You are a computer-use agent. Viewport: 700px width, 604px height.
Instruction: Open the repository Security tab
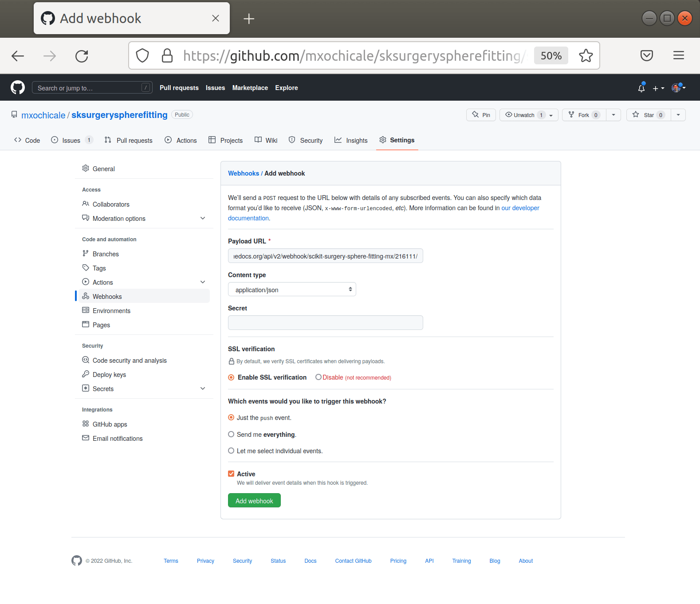point(306,140)
